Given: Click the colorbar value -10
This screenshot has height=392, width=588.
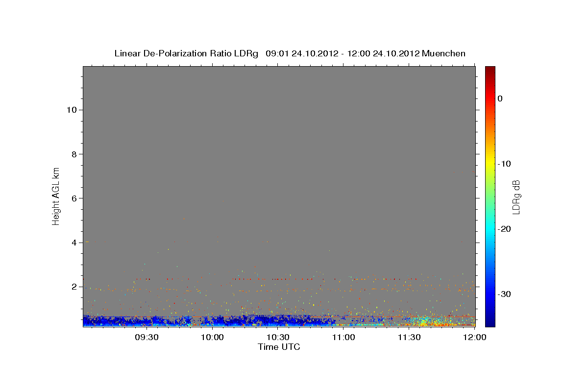Looking at the screenshot, I should (x=505, y=164).
